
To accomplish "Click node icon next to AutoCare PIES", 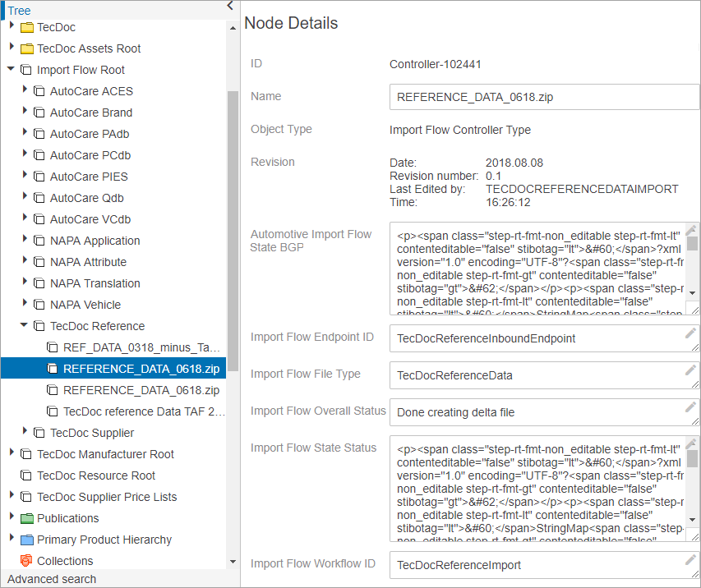I will click(39, 177).
